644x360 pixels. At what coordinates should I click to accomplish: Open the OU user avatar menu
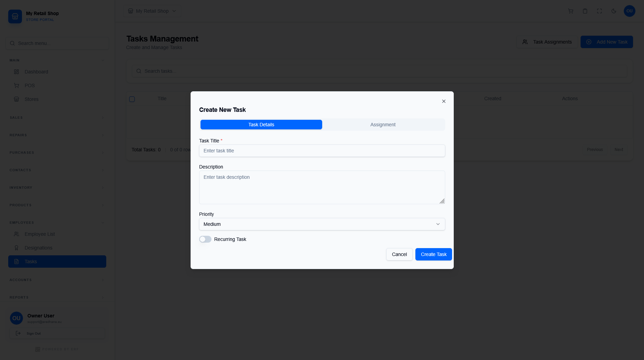[x=630, y=11]
